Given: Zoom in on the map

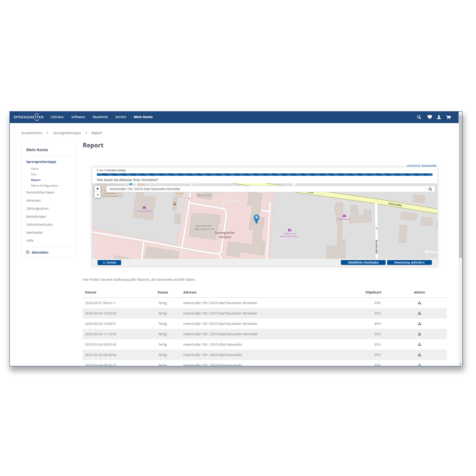Looking at the screenshot, I should click(x=98, y=189).
